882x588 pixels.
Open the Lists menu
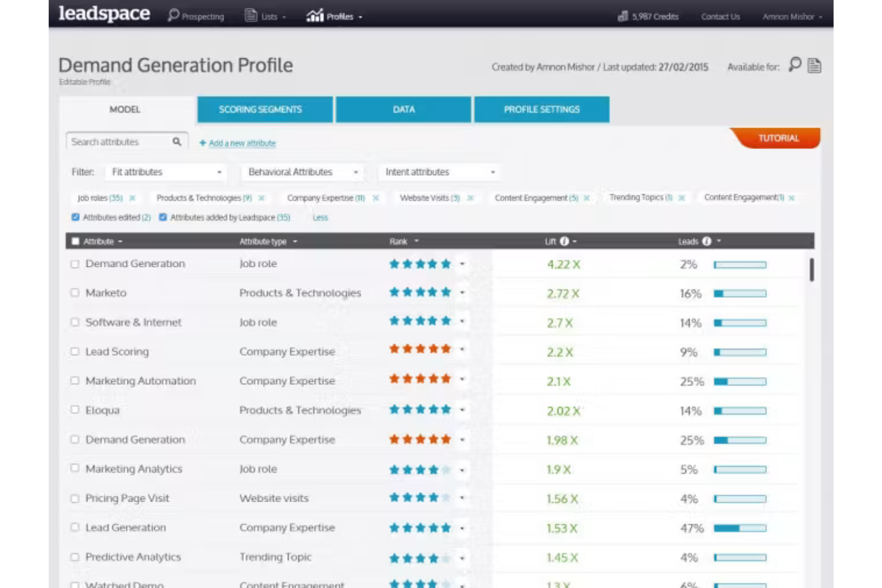pyautogui.click(x=265, y=16)
